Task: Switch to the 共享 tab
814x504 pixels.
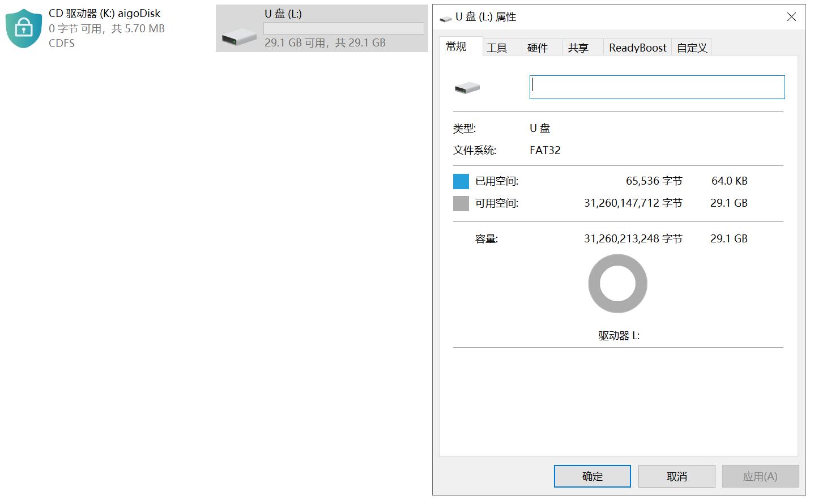Action: coord(580,48)
